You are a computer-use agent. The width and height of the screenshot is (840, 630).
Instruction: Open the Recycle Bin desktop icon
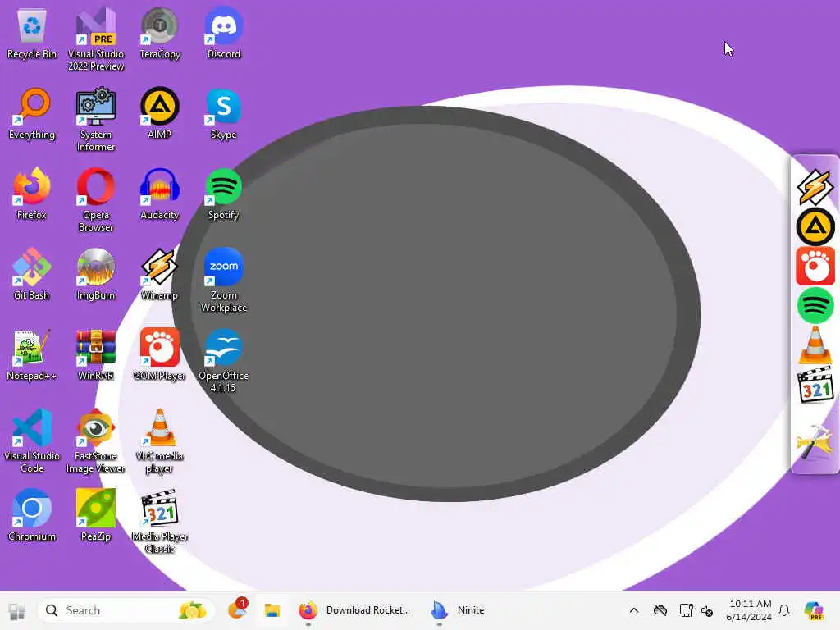tap(32, 33)
